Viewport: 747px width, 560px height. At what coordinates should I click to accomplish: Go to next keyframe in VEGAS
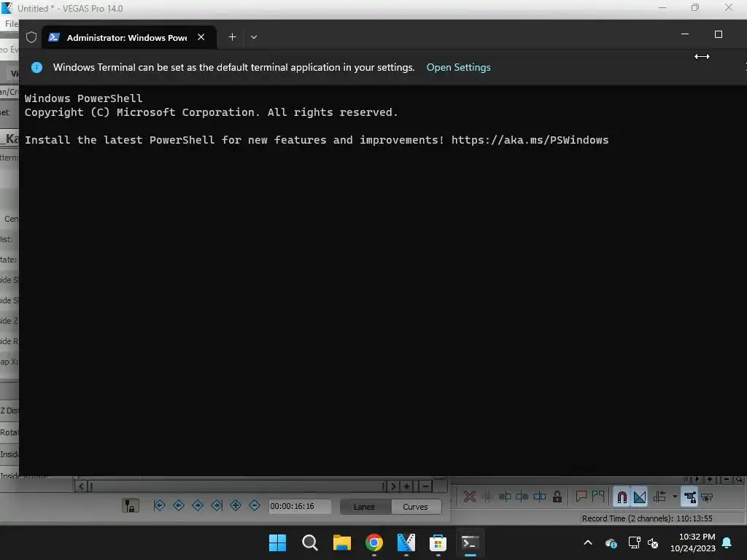198,505
